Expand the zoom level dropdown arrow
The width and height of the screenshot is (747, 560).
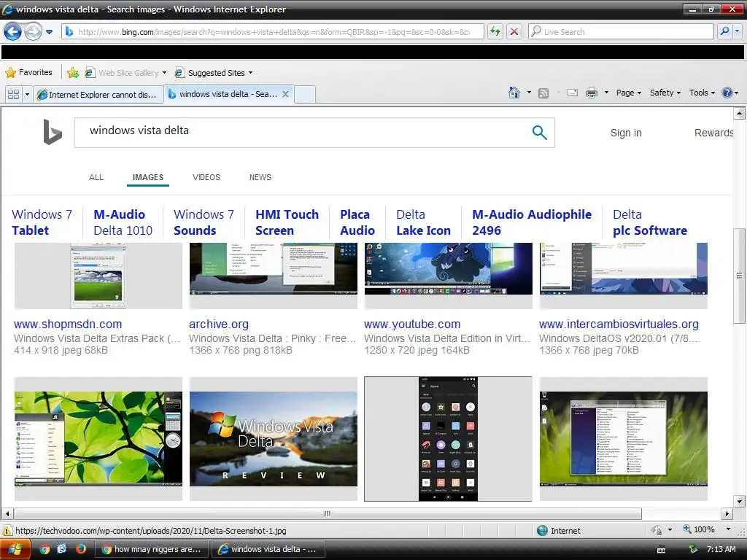[x=728, y=529]
